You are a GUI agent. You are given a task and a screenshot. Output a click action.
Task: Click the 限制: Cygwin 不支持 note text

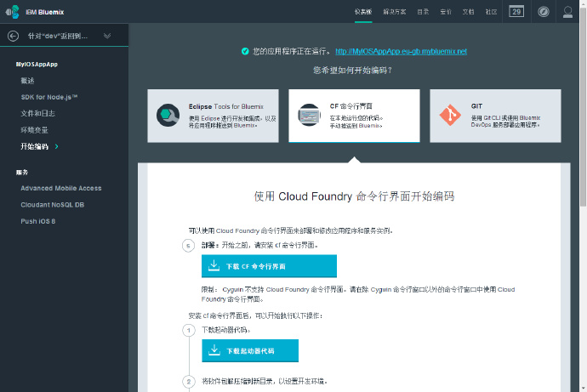pos(358,294)
